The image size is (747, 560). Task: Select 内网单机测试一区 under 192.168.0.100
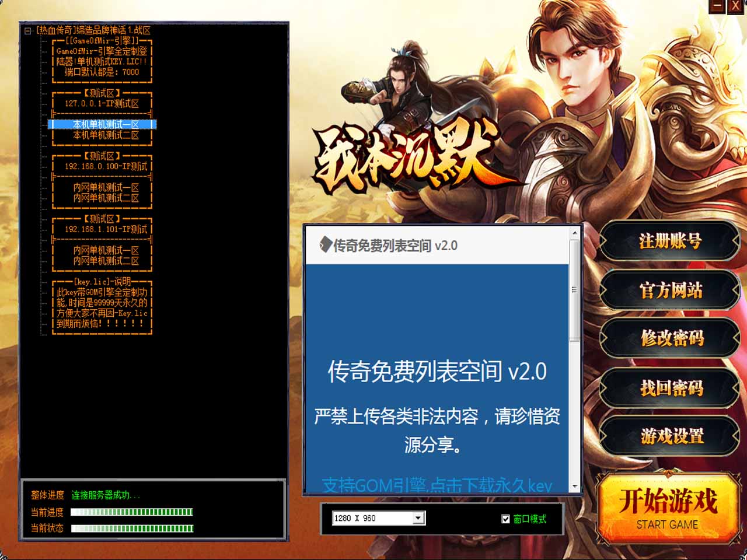tap(106, 187)
